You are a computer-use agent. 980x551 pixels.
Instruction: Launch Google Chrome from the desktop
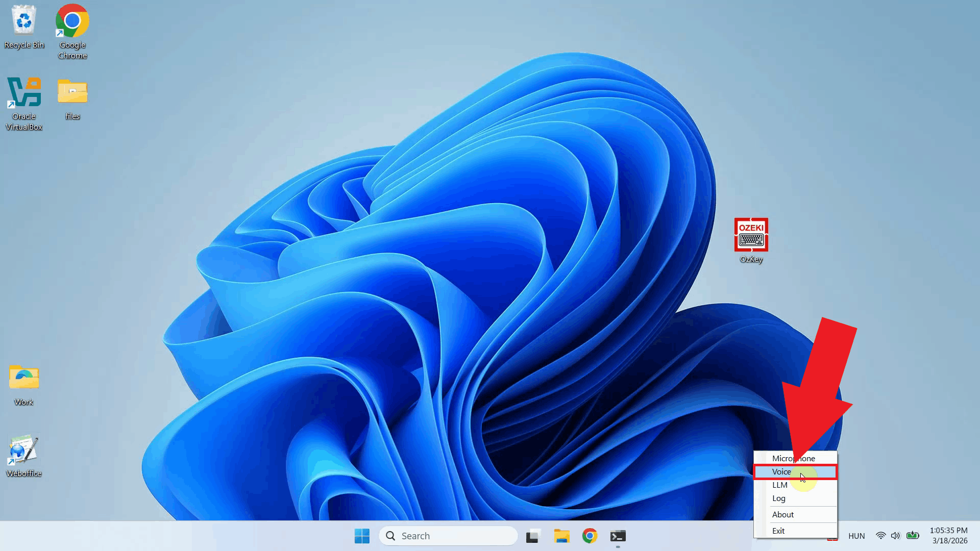point(71,21)
